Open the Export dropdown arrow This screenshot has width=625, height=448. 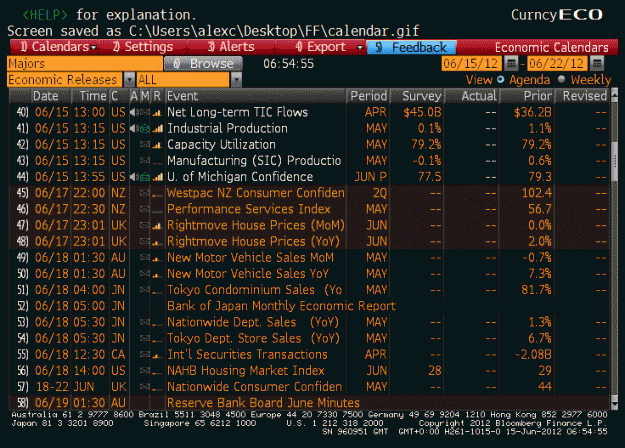pos(360,47)
